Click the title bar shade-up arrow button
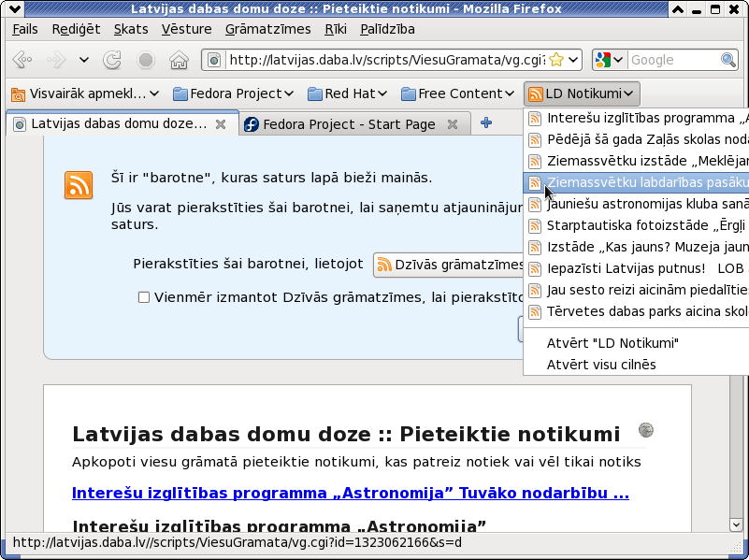This screenshot has width=749, height=560. click(x=677, y=9)
